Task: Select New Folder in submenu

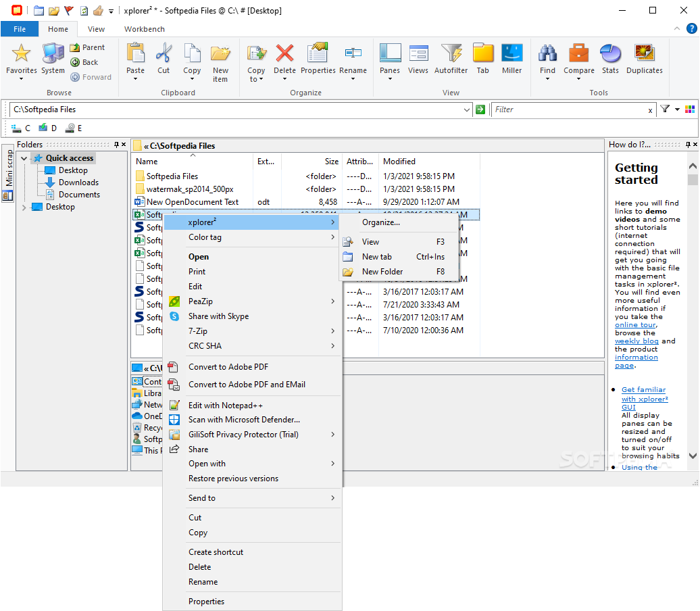Action: point(399,272)
